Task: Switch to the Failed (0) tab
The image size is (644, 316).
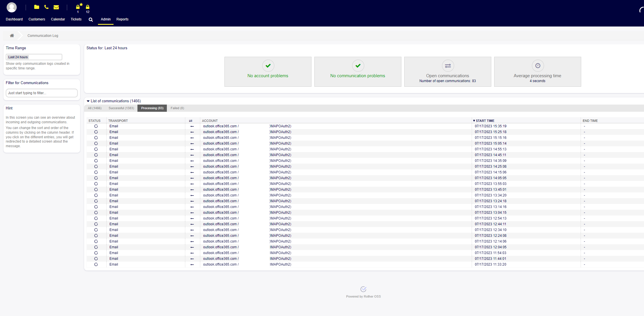Action: pos(177,108)
